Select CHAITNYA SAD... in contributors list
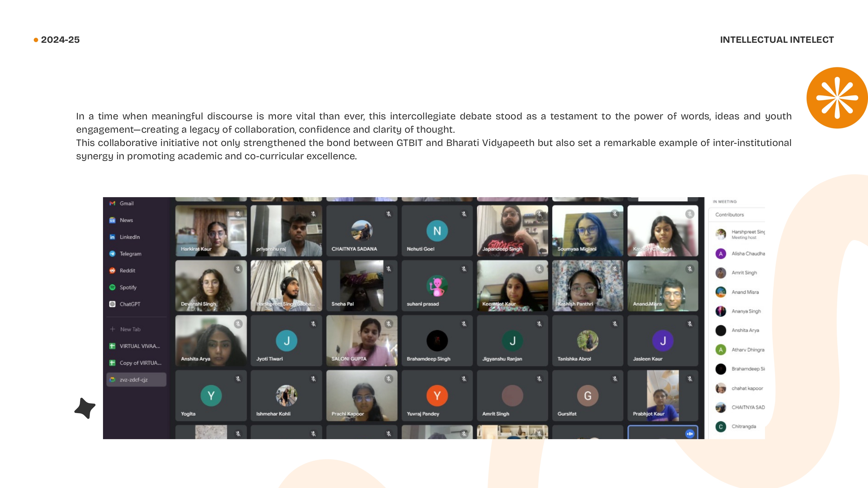The height and width of the screenshot is (488, 868). pyautogui.click(x=740, y=407)
